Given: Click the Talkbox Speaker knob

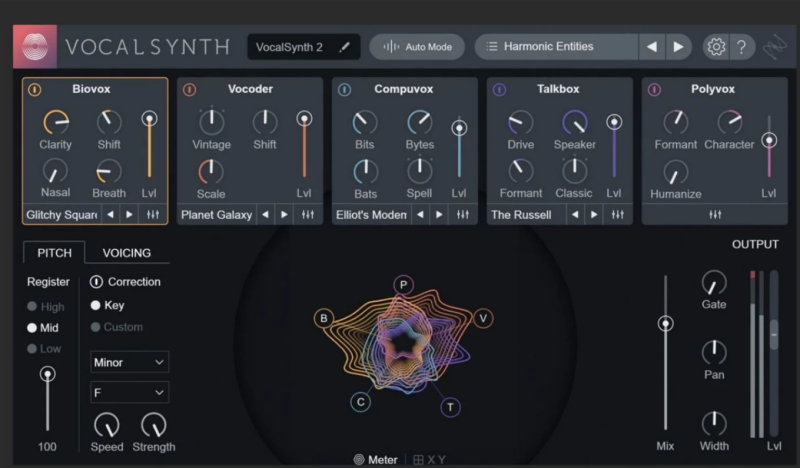Looking at the screenshot, I should 575,122.
